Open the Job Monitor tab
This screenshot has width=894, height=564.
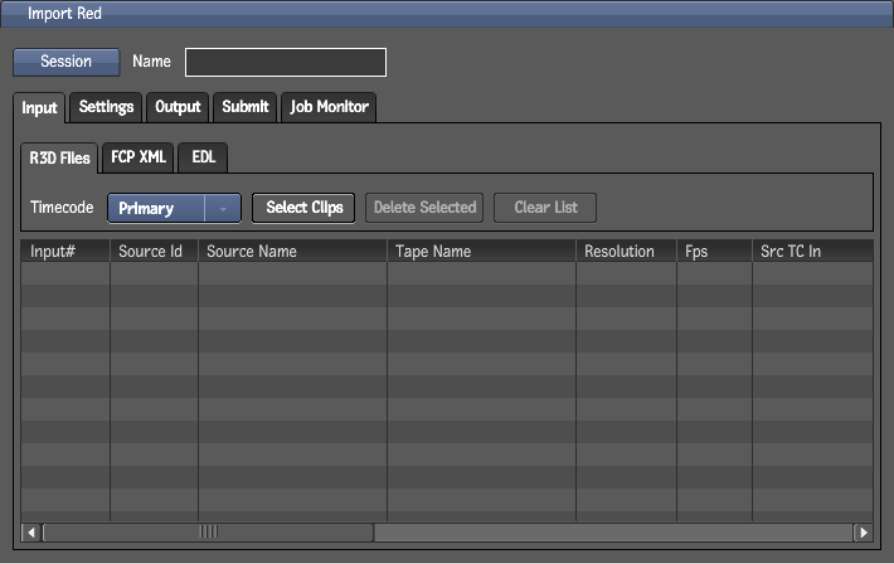click(x=329, y=107)
